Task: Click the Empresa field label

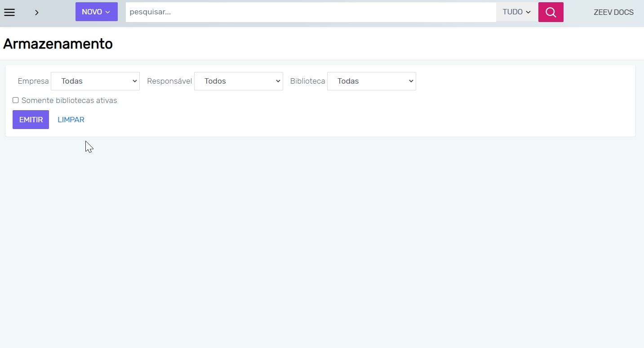Action: coord(33,81)
